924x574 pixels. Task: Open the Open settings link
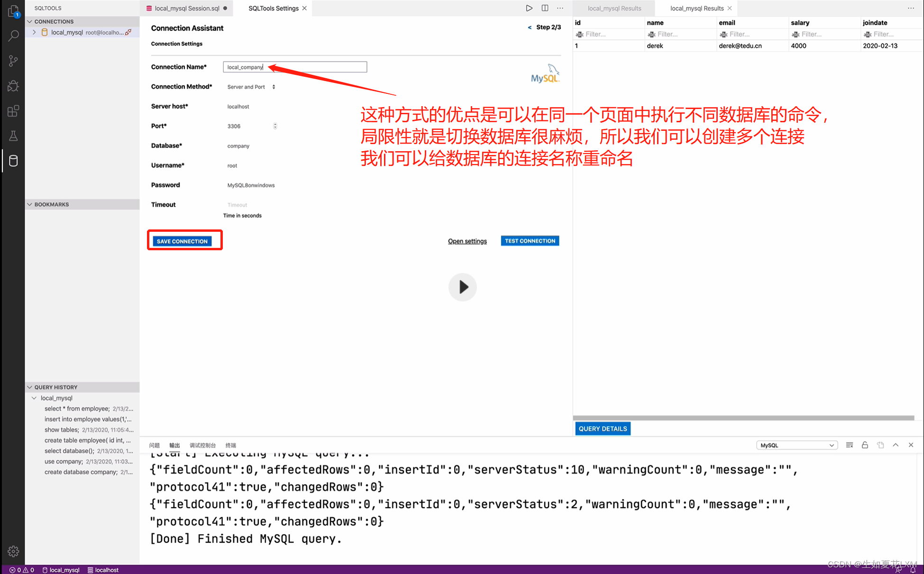(x=467, y=241)
